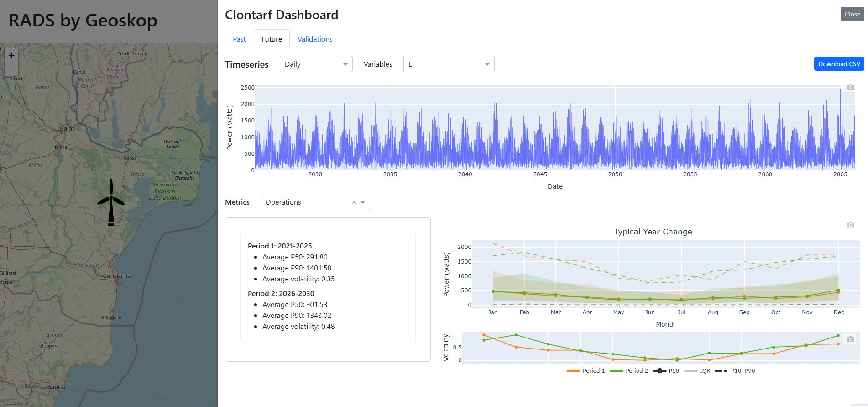This screenshot has width=868, height=407.
Task: Click the wind turbine marker on map
Action: tap(111, 202)
